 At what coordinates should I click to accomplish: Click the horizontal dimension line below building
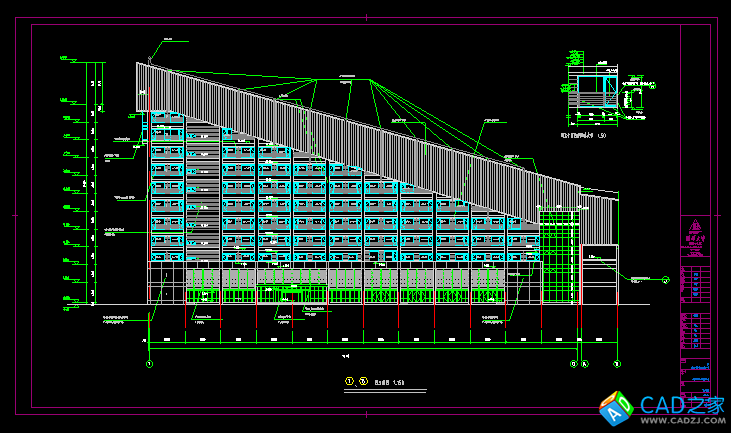click(x=350, y=341)
